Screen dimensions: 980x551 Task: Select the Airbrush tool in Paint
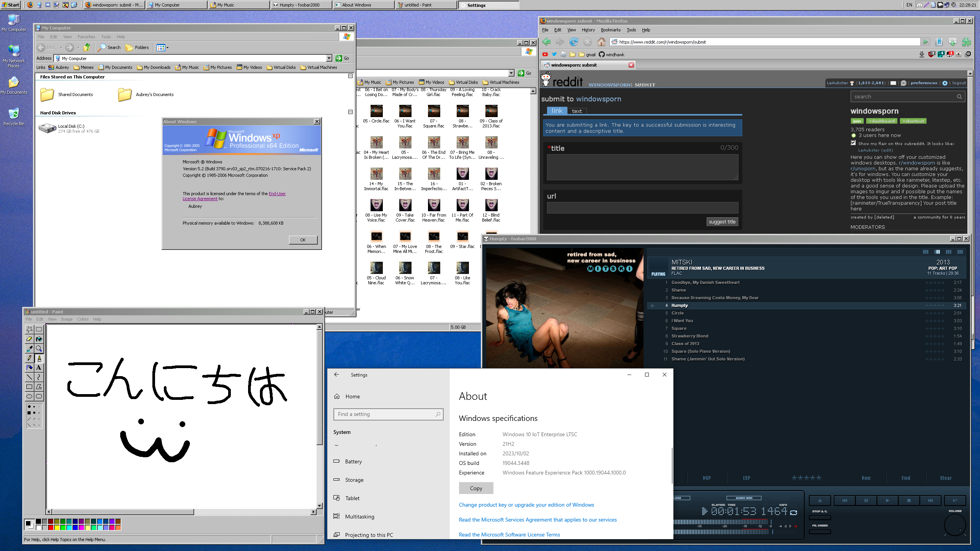tap(29, 368)
